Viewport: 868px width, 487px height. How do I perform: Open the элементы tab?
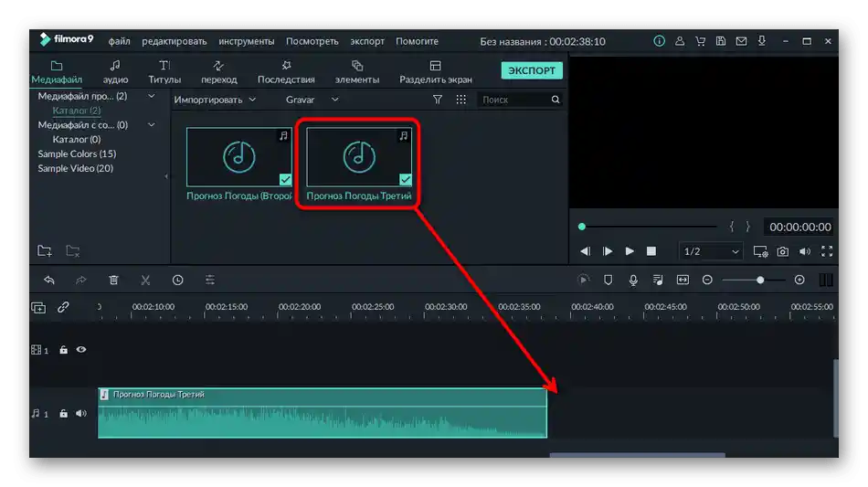tap(357, 72)
